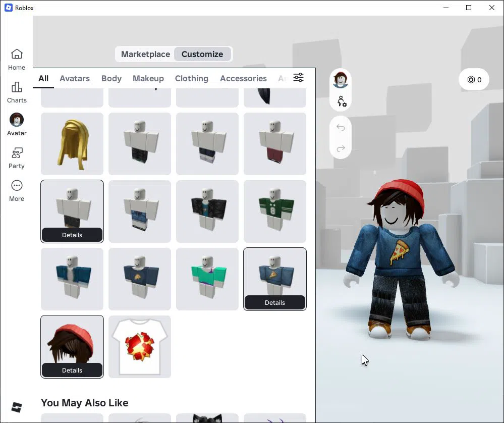This screenshot has height=423, width=504.
Task: Select the All tab
Action: tap(43, 78)
